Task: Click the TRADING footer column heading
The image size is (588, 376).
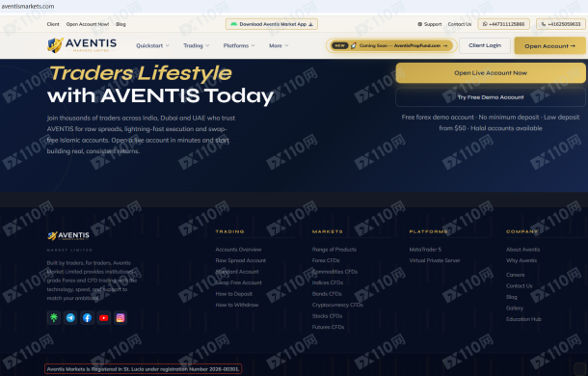Action: coord(229,231)
